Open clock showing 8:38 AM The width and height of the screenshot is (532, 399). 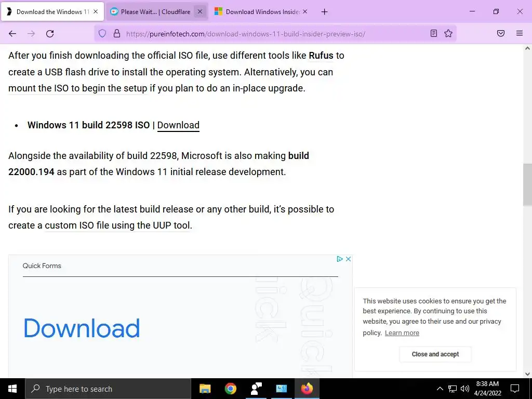487,389
